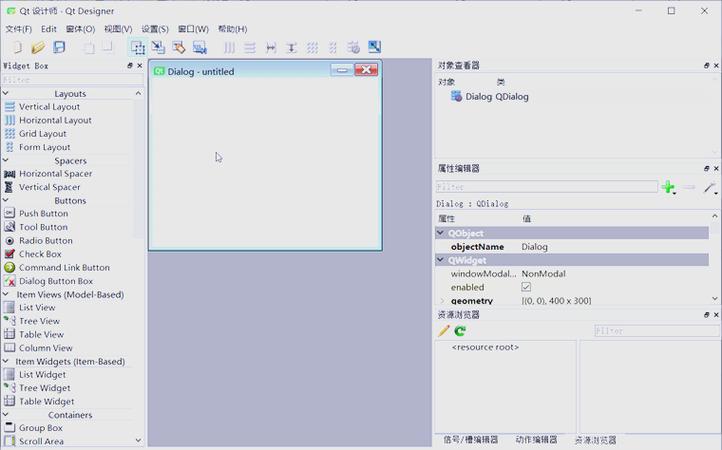Click the resource browser Filter field
The height and width of the screenshot is (450, 722).
pyautogui.click(x=657, y=331)
